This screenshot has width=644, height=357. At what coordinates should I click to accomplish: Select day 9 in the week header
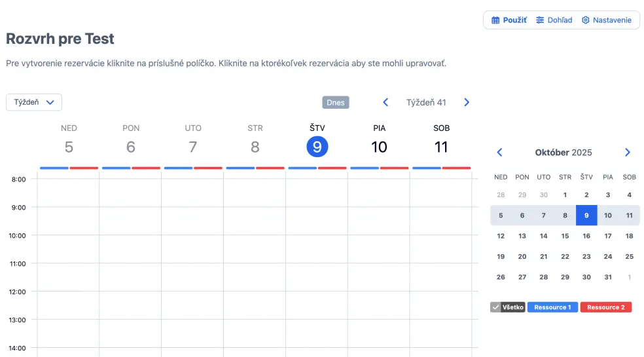click(x=317, y=147)
